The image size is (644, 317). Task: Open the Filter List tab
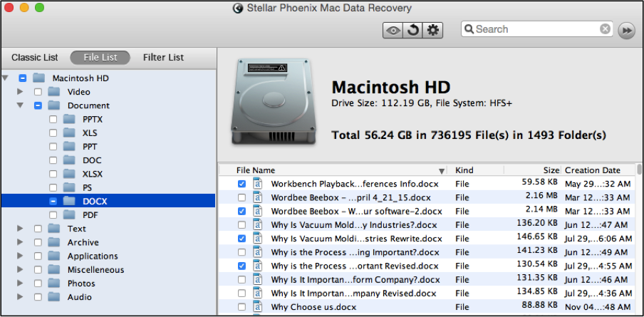163,58
